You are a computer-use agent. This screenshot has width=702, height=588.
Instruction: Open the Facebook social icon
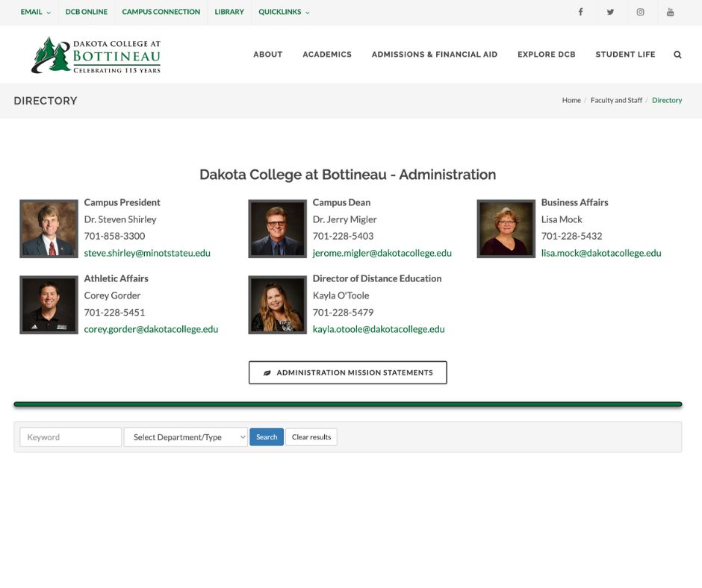pyautogui.click(x=580, y=12)
